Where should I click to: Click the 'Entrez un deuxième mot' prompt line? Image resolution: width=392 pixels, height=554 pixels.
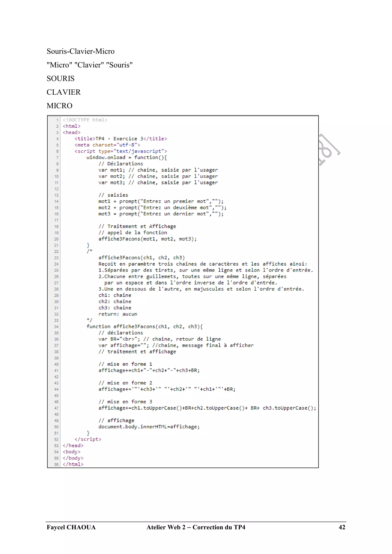coord(162,208)
